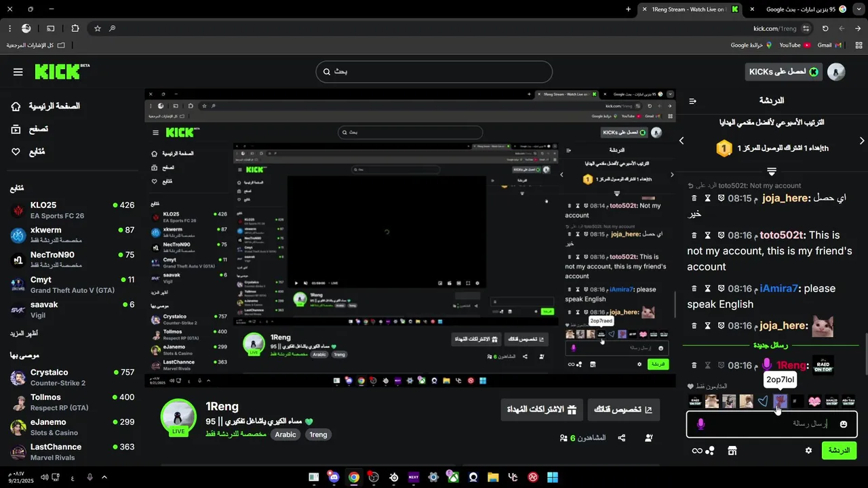The width and height of the screenshot is (868, 488).
Task: Click the volume icon in system tray
Action: 45,477
